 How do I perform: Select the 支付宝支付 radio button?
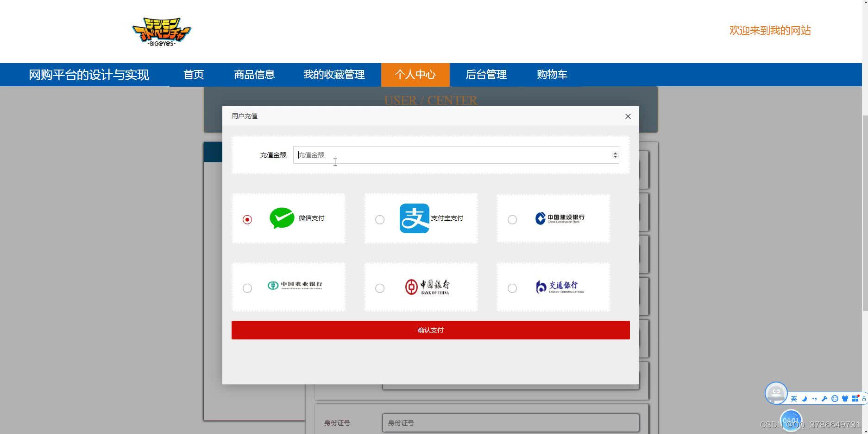[380, 219]
